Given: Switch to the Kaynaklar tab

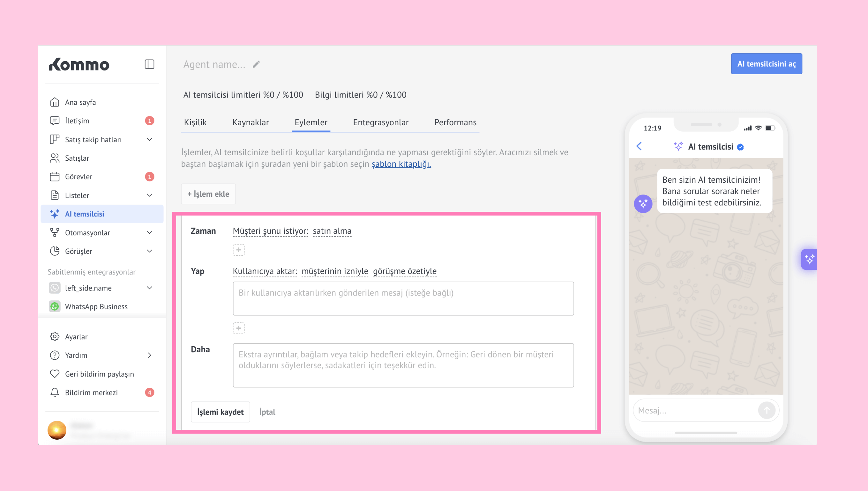Looking at the screenshot, I should click(x=251, y=122).
